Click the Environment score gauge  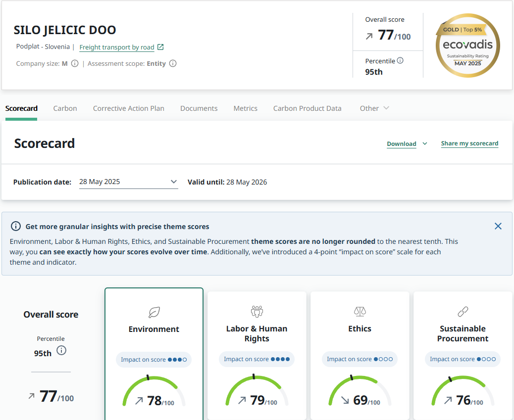154,391
